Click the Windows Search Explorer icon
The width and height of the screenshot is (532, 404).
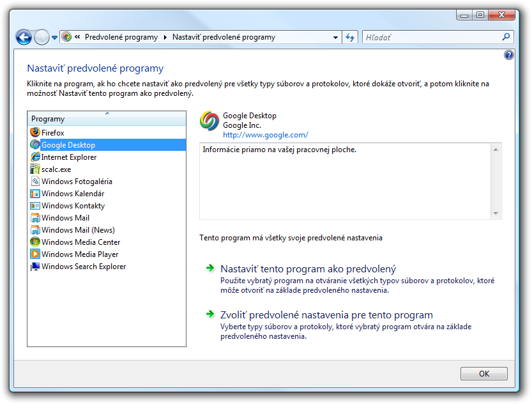click(x=35, y=267)
